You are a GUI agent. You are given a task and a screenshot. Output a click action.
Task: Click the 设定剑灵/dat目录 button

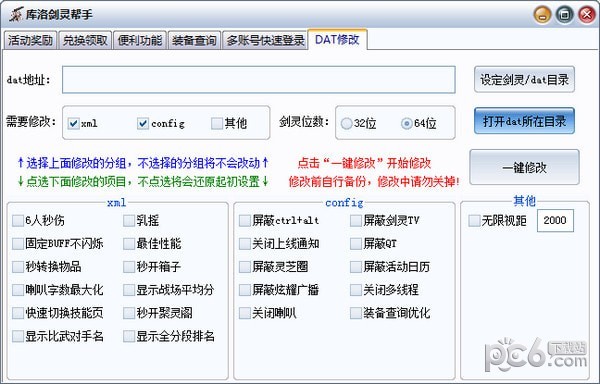pos(524,80)
